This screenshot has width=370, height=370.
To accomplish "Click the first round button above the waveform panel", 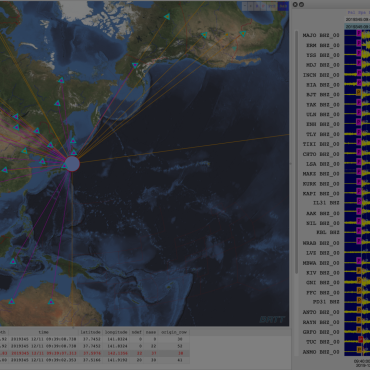I will 295,4.
